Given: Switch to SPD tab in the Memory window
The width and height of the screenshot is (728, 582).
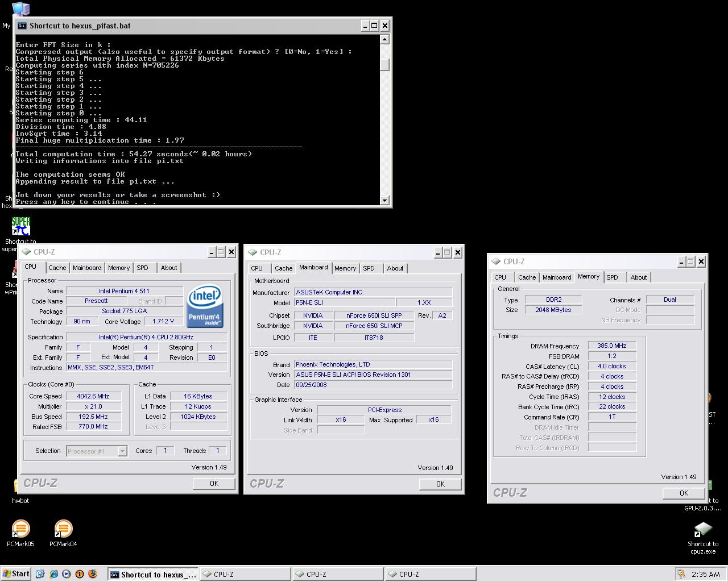Looking at the screenshot, I should click(612, 277).
